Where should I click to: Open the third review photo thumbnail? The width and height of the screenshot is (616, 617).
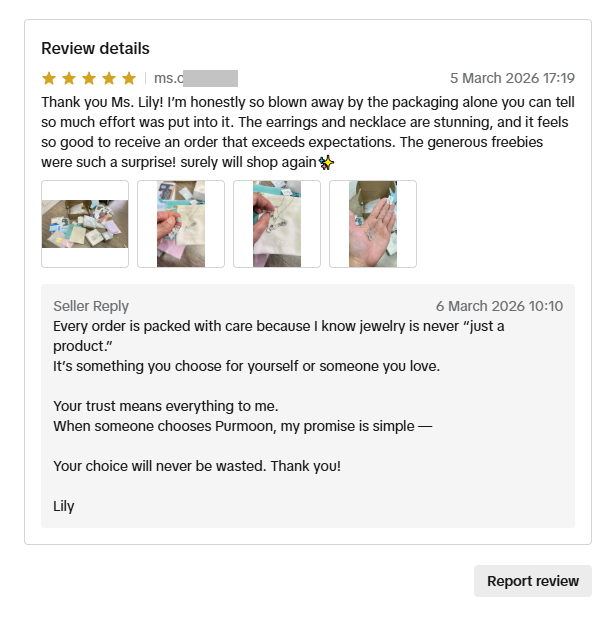pyautogui.click(x=277, y=224)
